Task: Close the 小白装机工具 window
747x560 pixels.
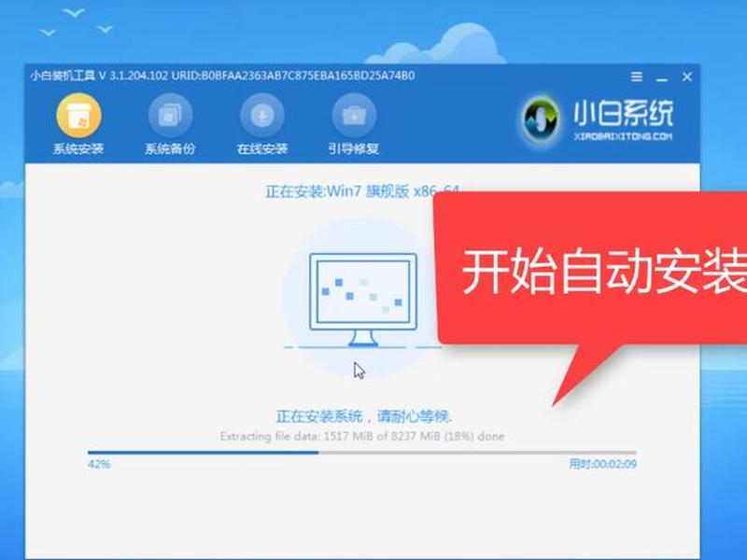Action: [x=687, y=77]
